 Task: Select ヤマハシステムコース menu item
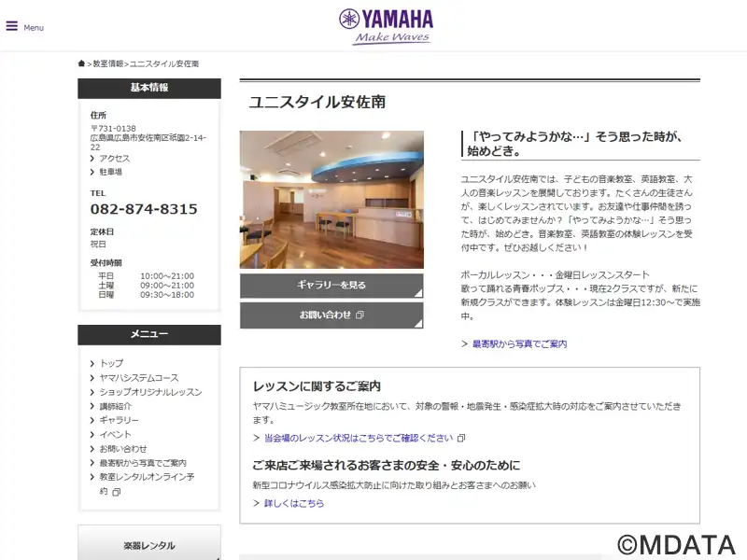139,378
